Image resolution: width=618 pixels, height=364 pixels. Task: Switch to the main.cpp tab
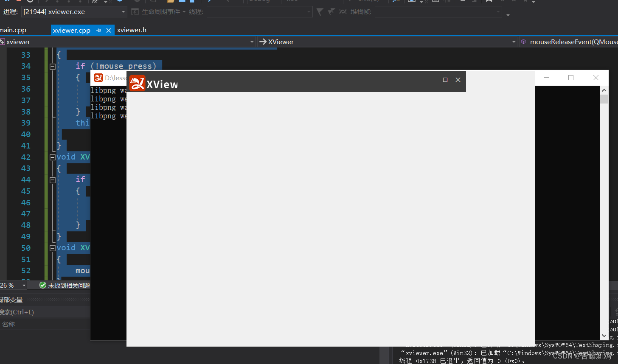13,30
